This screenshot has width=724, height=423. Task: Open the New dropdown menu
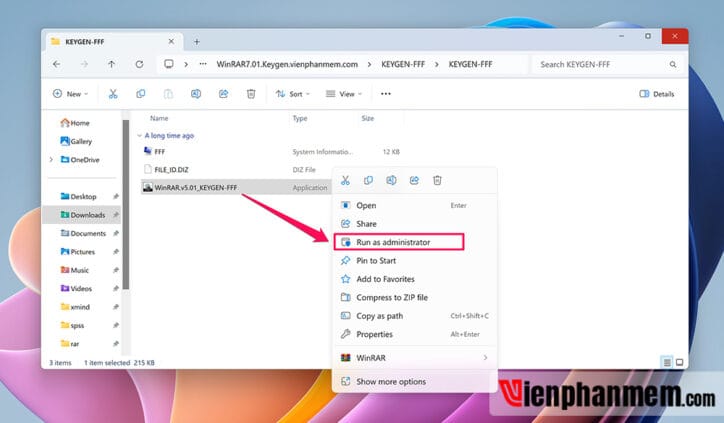pos(70,94)
